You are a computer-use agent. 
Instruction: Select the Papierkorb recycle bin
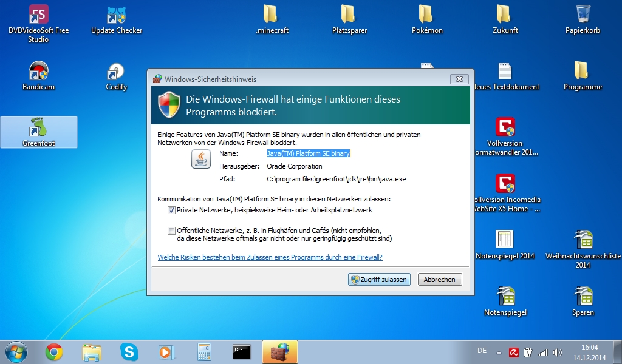(583, 19)
